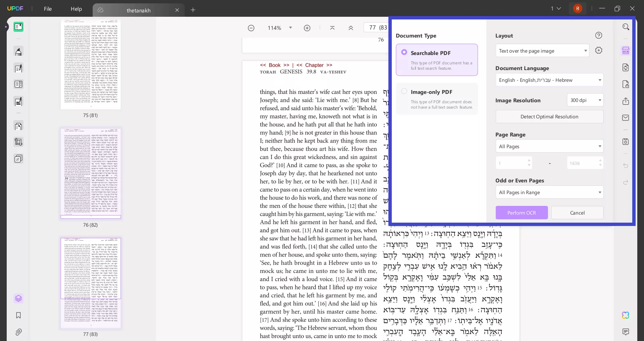Click the Search magnifier icon
644x341 pixels.
(x=626, y=27)
